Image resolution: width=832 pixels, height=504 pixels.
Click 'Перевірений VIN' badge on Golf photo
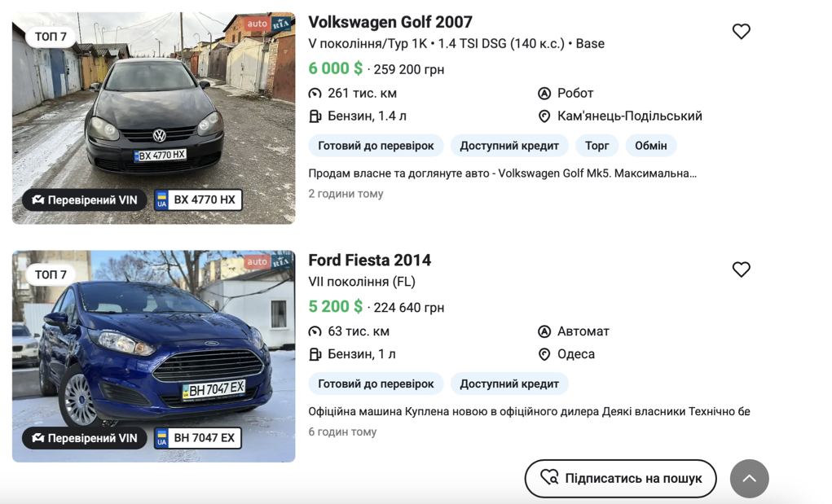click(85, 200)
